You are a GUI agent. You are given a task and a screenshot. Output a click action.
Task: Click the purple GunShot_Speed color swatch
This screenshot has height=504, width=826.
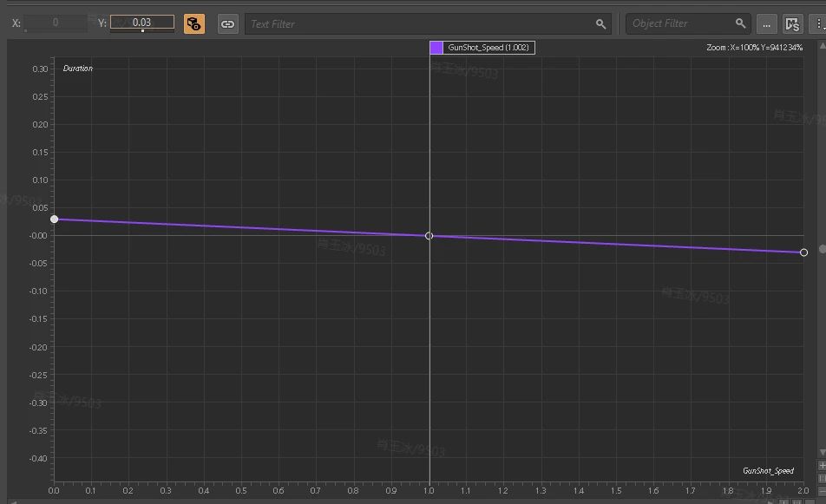click(x=436, y=48)
